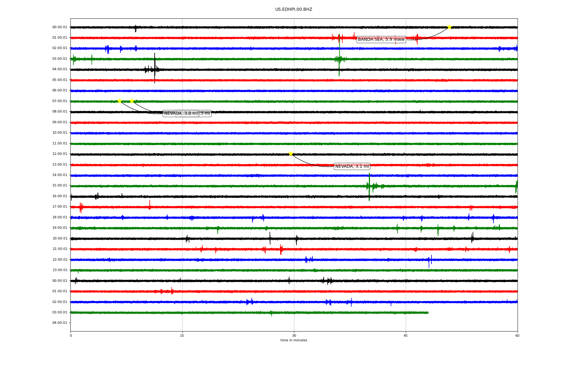Click the 09:00:01 hour label
This screenshot has height=368, width=588.
point(60,122)
